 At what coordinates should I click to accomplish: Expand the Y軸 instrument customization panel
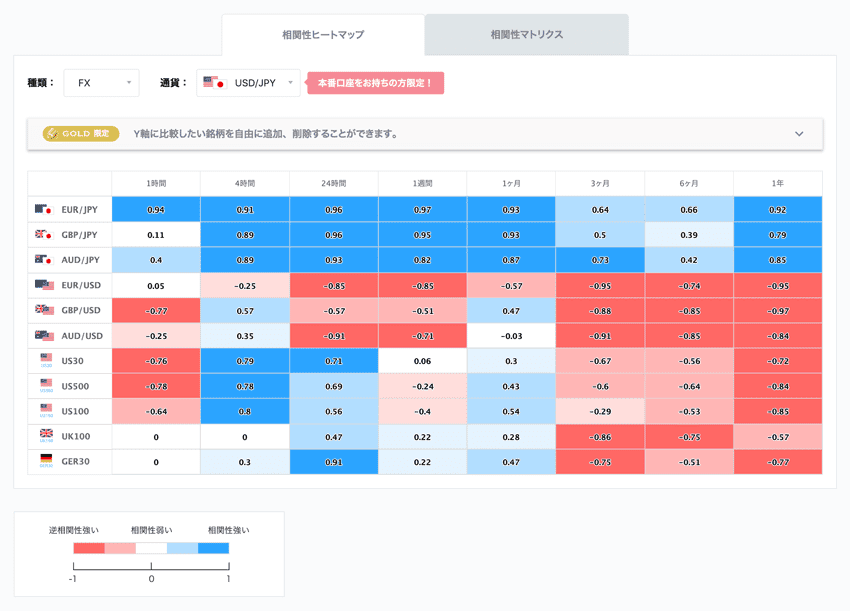point(798,134)
